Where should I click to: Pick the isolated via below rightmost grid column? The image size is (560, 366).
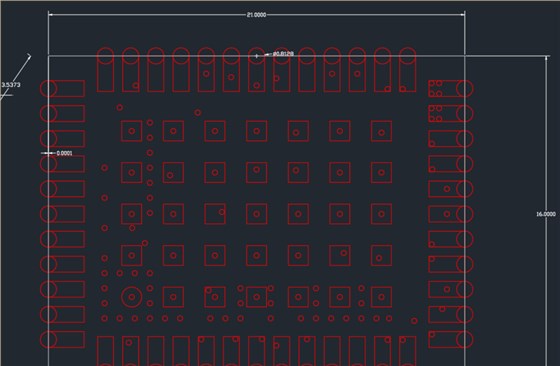(x=414, y=321)
